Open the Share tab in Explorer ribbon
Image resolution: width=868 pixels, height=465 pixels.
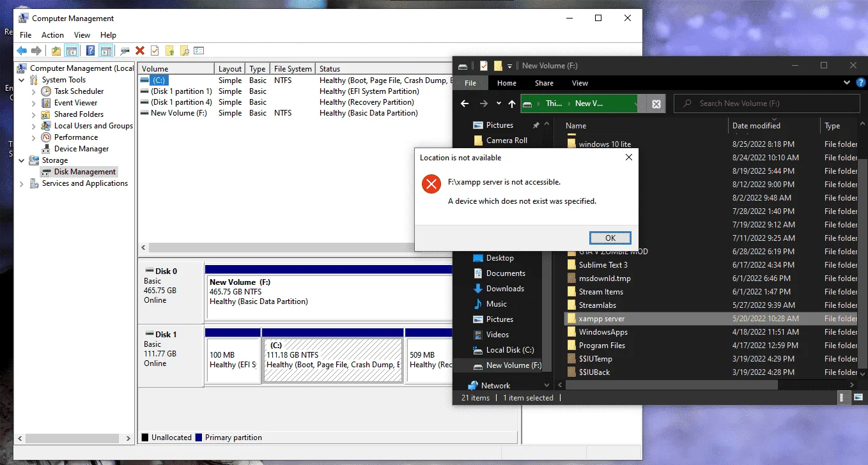coord(544,83)
